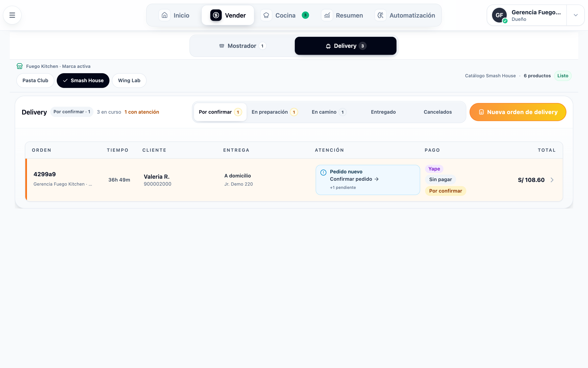The image size is (588, 368).
Task: Click order number 4299a9
Action: 45,174
